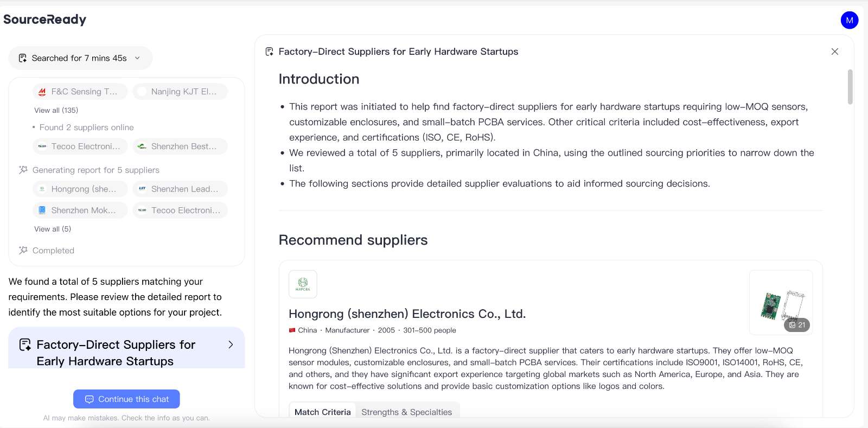Screen dimensions: 868x428
Task: Click the Shenzhen Best... supplier logo icon
Action: click(142, 146)
